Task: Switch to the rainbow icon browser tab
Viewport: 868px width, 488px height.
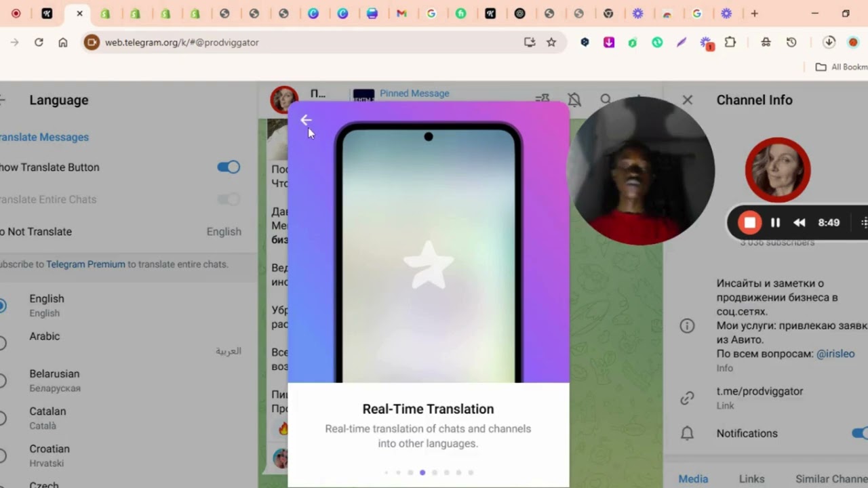Action: pos(667,14)
